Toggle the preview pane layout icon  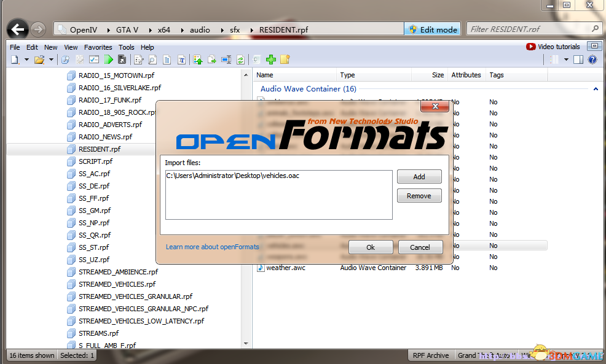pyautogui.click(x=578, y=60)
